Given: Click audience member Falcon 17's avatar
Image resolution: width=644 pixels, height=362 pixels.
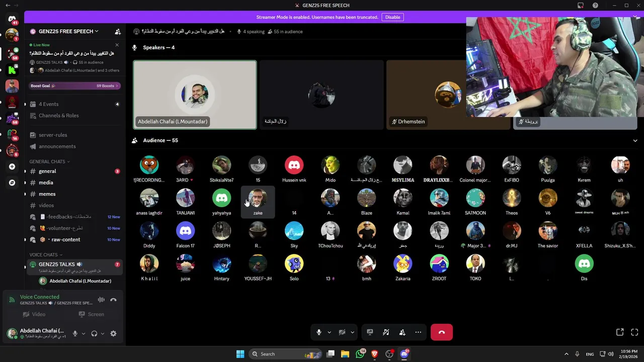Looking at the screenshot, I should click(186, 231).
